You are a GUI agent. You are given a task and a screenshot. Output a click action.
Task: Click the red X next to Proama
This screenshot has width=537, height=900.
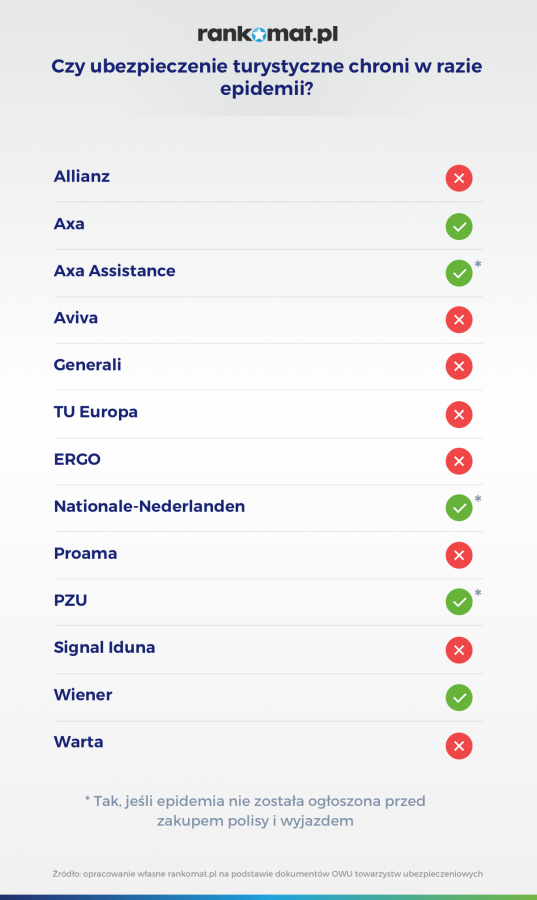[459, 555]
